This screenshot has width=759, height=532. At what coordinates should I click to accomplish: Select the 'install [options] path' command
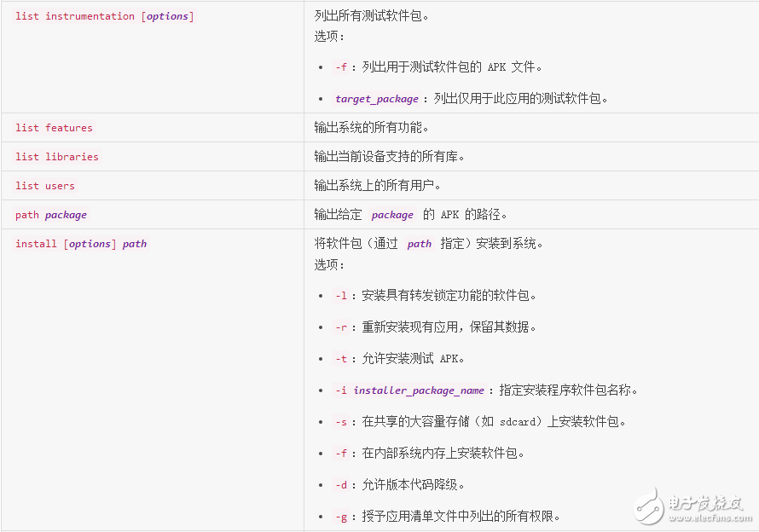[81, 244]
